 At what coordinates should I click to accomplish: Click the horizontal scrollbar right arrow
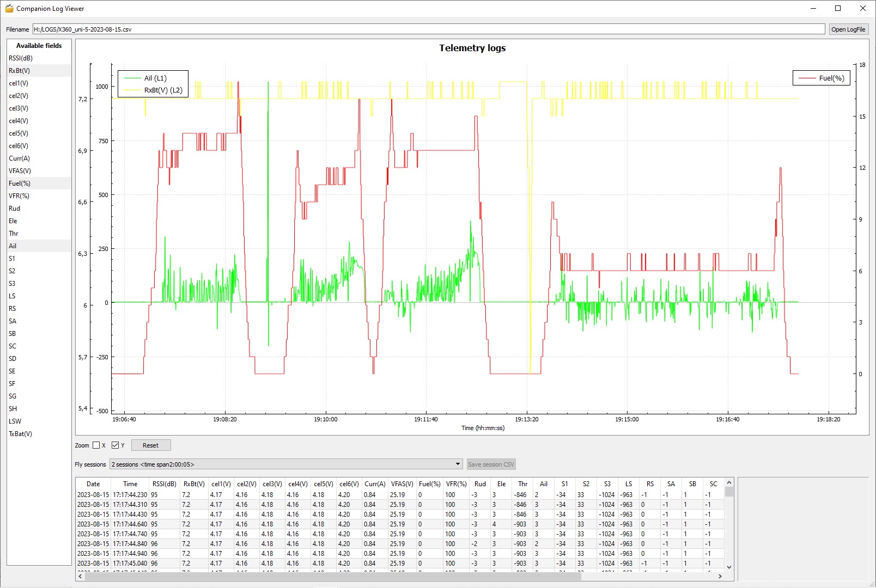click(720, 576)
